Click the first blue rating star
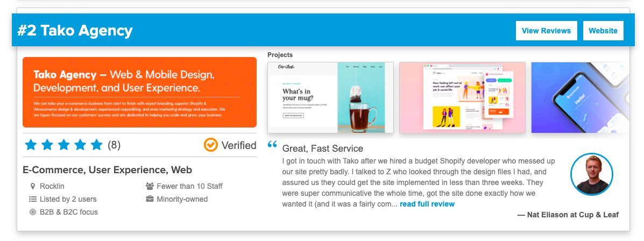Image resolution: width=644 pixels, height=241 pixels. (x=31, y=145)
